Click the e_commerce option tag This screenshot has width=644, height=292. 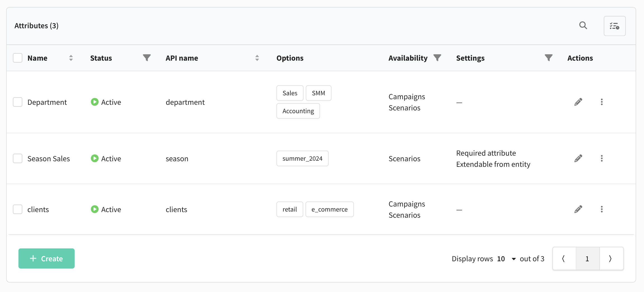[x=329, y=209]
